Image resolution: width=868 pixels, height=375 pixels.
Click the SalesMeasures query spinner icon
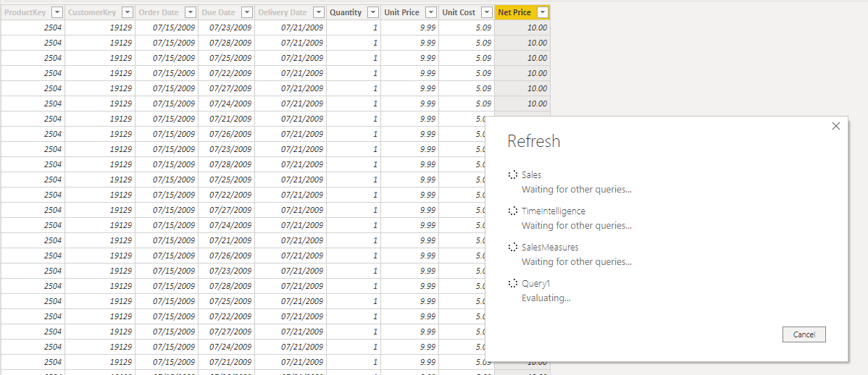513,248
